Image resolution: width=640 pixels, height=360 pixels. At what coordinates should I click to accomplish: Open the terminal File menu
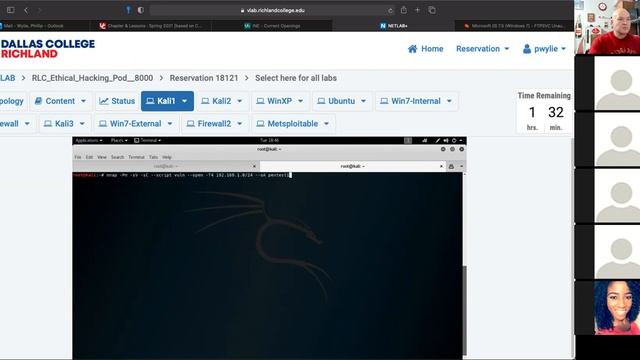tap(78, 157)
